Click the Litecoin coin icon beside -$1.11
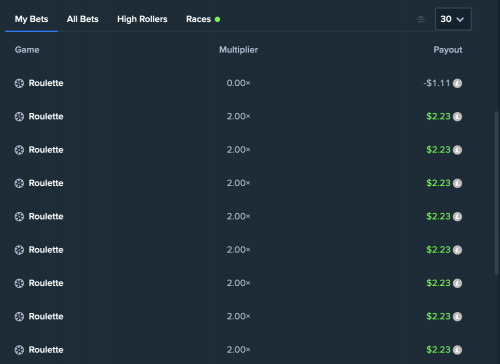The width and height of the screenshot is (500, 364). pyautogui.click(x=457, y=83)
